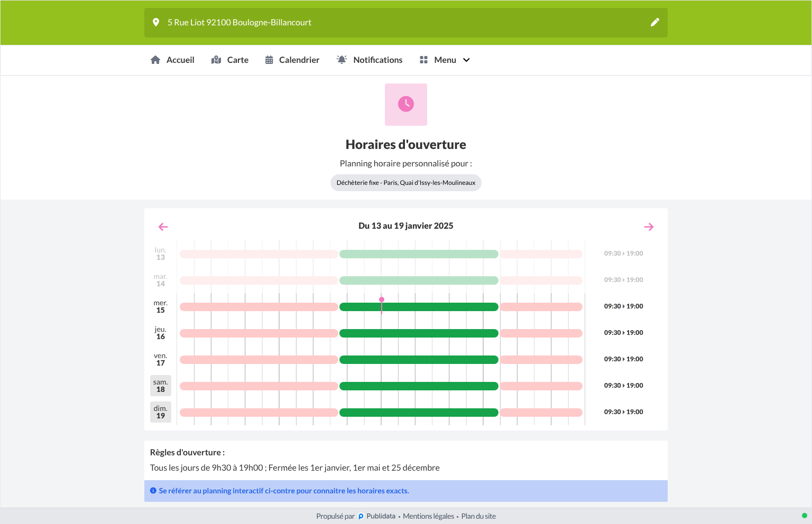Viewport: 812px width, 524px height.
Task: Click the green open-hours bar for jeu. 16
Action: tap(419, 333)
